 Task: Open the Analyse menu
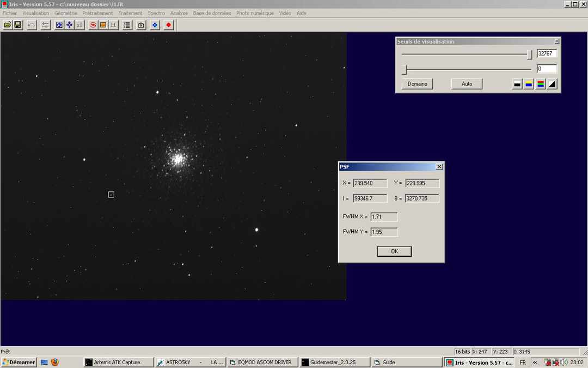click(179, 13)
